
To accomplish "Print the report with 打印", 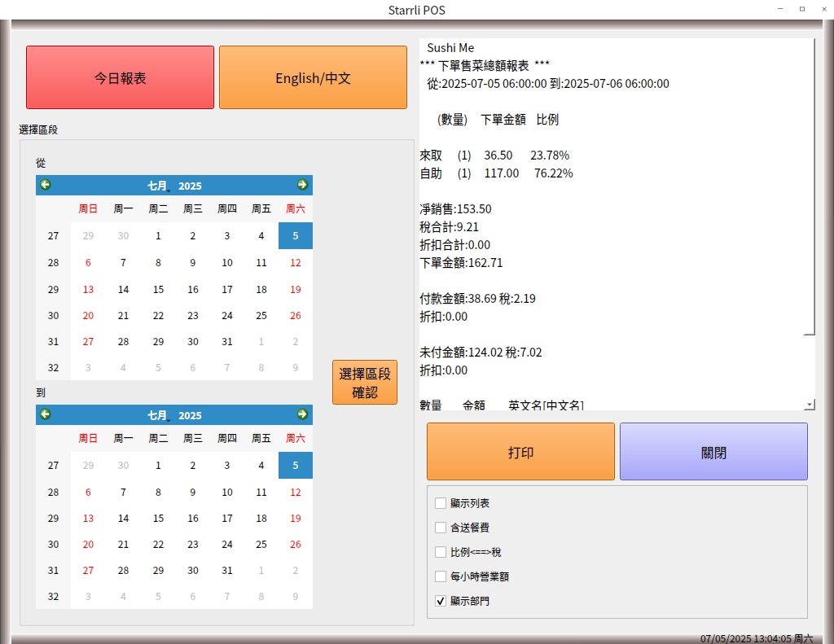I will click(x=520, y=452).
